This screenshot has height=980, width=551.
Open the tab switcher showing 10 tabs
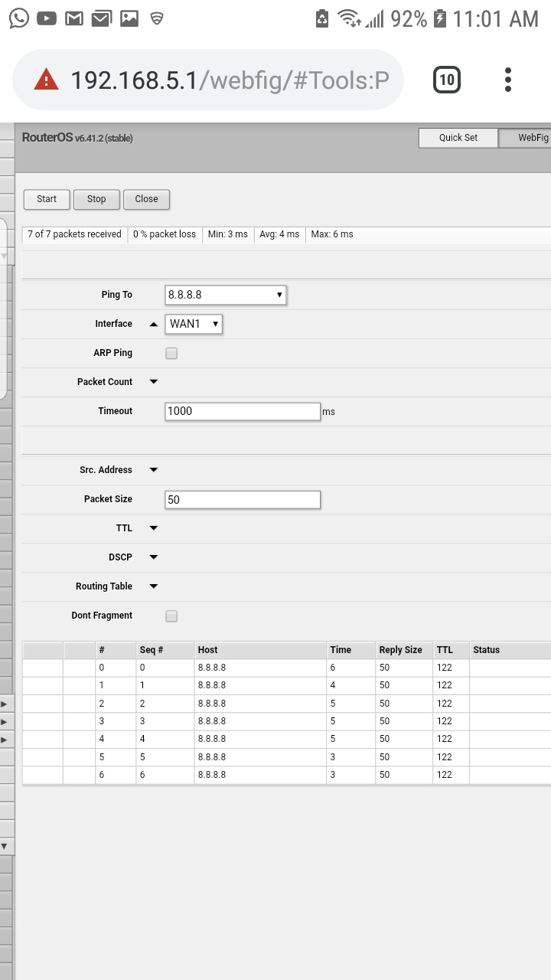pyautogui.click(x=447, y=80)
